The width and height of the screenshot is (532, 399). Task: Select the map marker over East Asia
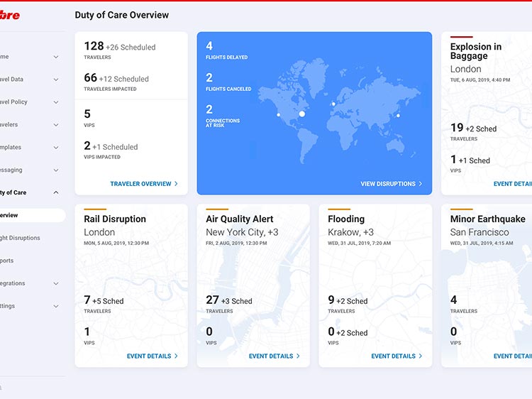[398, 115]
